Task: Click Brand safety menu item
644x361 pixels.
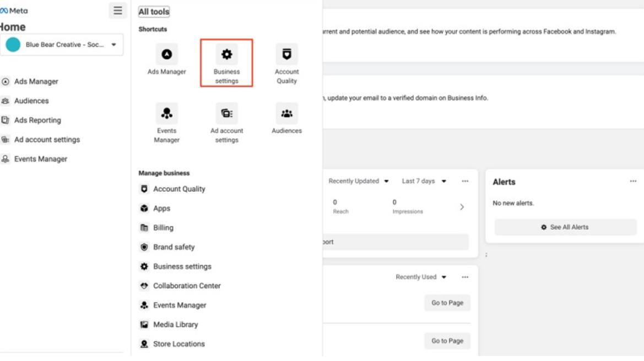Action: click(x=174, y=247)
